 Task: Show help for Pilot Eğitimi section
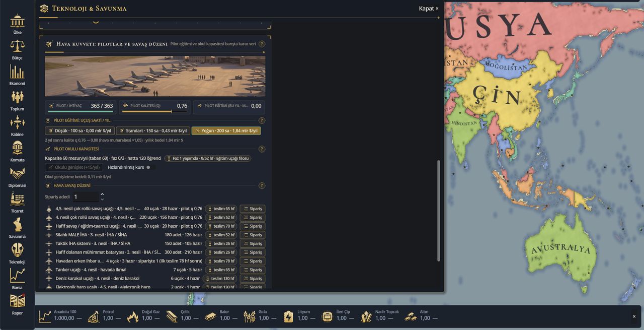coord(262,120)
